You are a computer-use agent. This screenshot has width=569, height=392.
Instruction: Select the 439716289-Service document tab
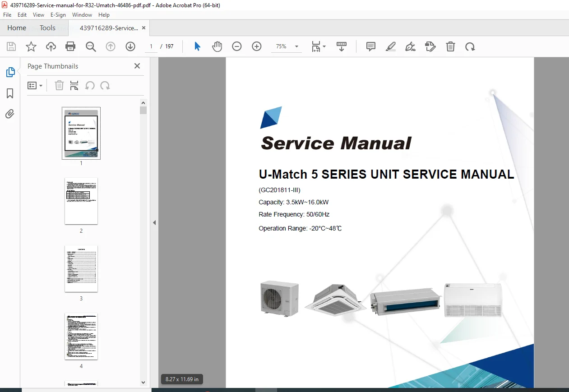tap(109, 28)
